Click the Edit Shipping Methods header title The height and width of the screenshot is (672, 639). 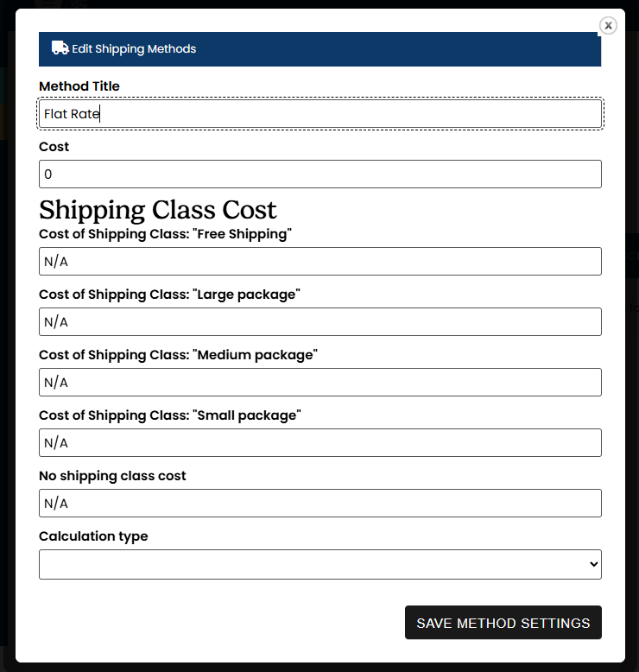(134, 49)
